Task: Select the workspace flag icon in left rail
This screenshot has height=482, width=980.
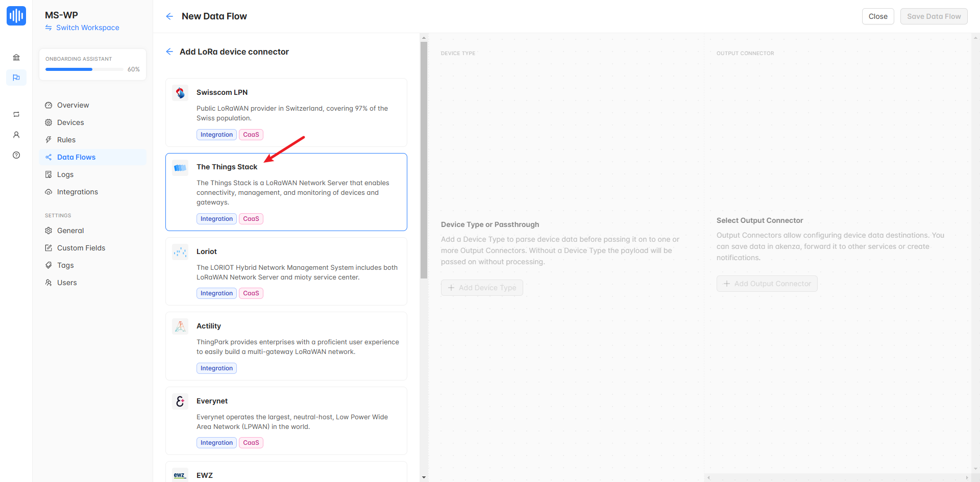Action: pos(16,78)
